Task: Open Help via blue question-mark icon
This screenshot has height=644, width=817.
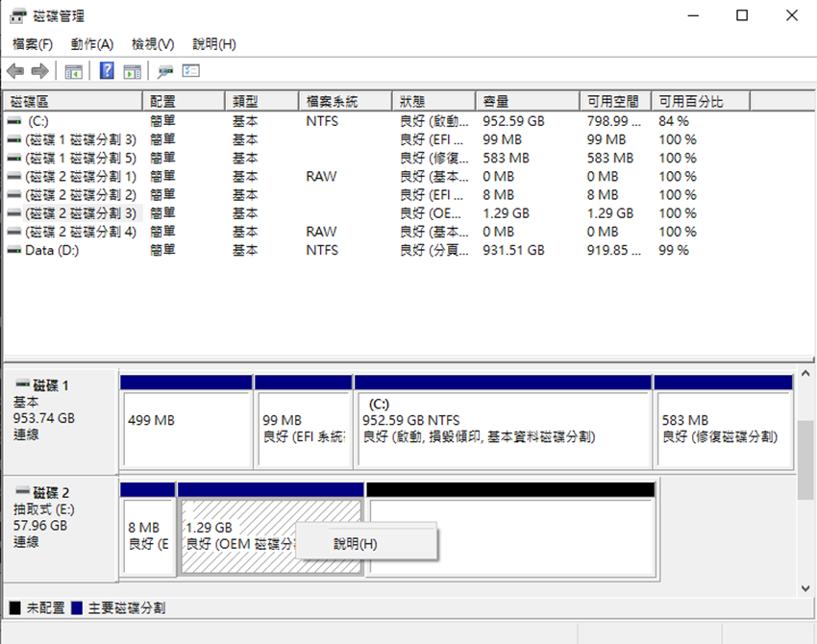Action: (x=107, y=70)
